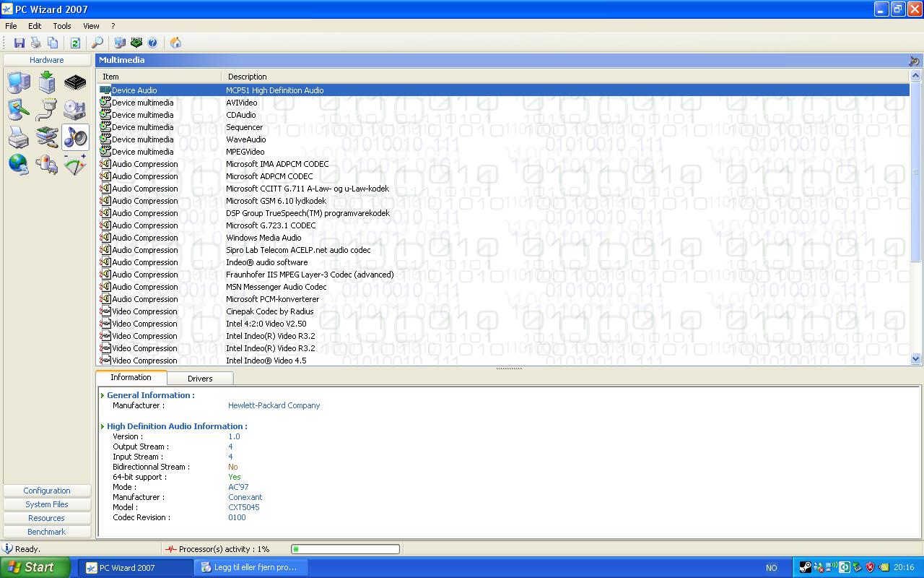This screenshot has width=924, height=578.
Task: Open the Voltage gauge meter icon
Action: (75, 164)
